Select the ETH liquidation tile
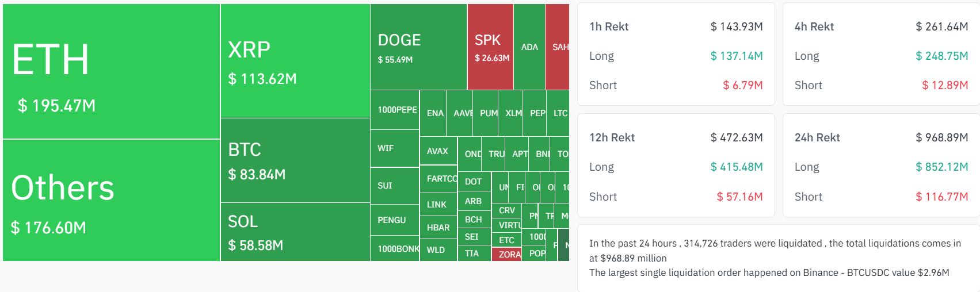The height and width of the screenshot is (292, 980). pos(111,71)
